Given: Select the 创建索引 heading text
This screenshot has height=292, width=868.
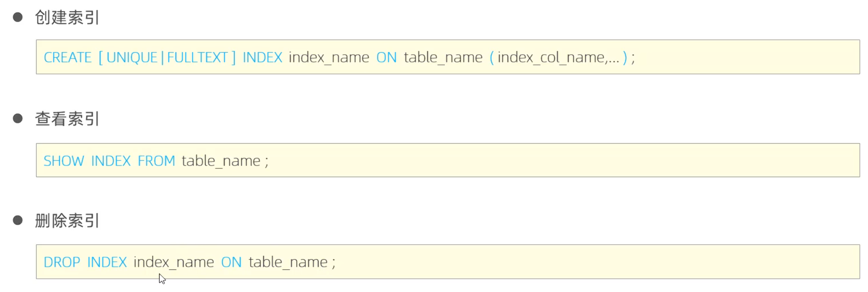Looking at the screenshot, I should click(x=67, y=17).
